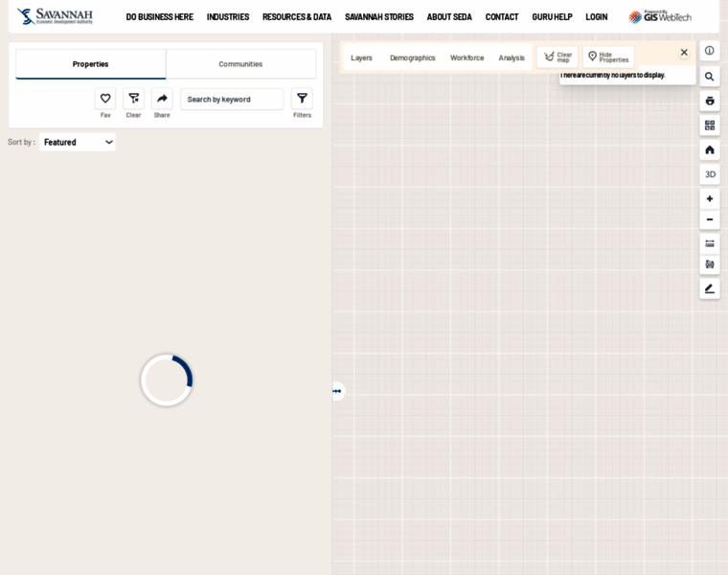Select the draw pencil tool
Viewport: 728px width, 575px height.
(x=710, y=288)
